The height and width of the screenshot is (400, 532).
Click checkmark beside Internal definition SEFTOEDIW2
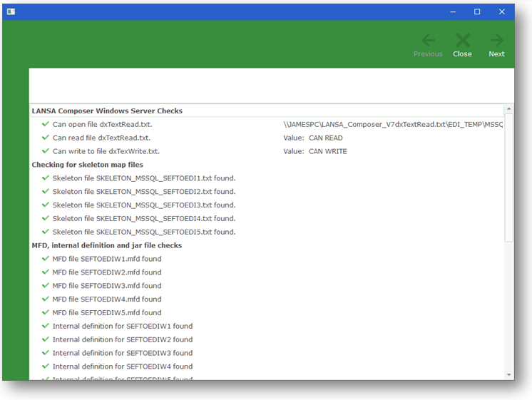[x=46, y=339]
